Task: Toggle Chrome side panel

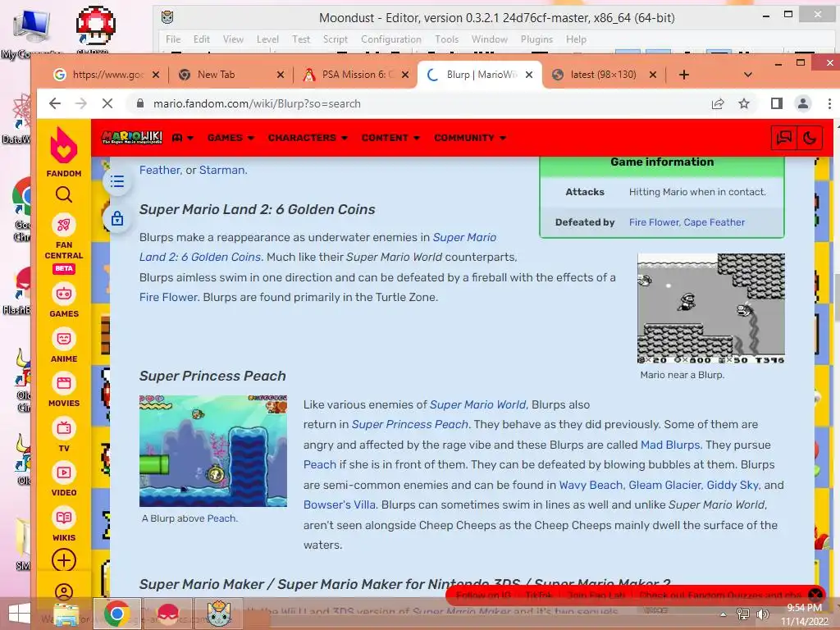Action: (x=776, y=103)
